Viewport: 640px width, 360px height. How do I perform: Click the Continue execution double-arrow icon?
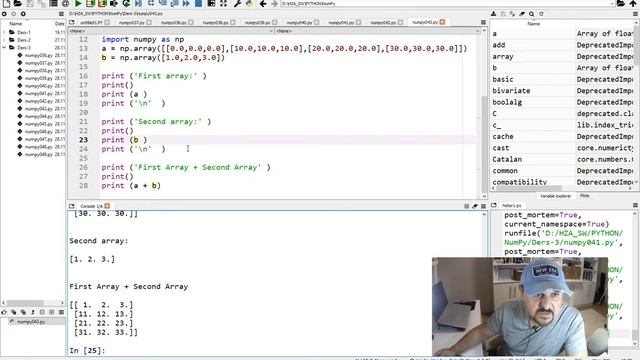coord(186,3)
